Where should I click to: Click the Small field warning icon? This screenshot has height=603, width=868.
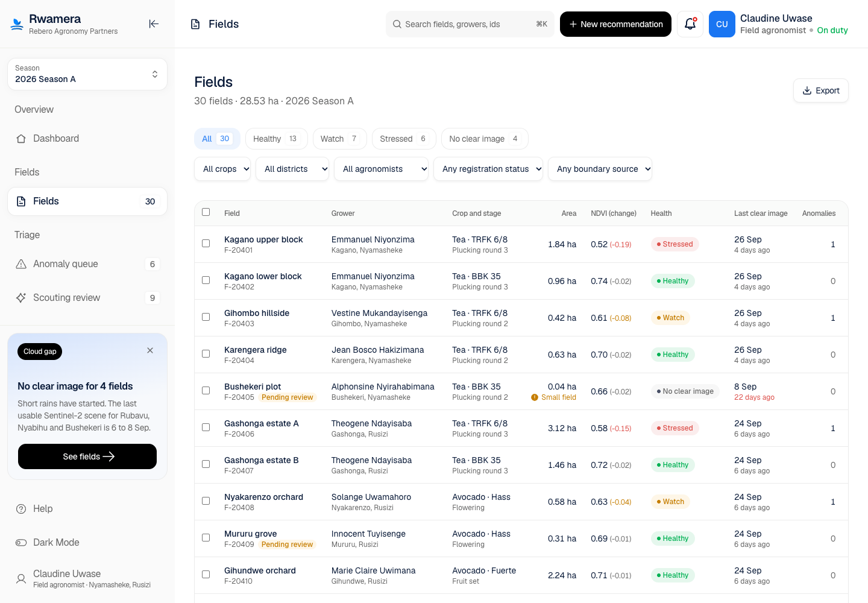click(x=535, y=397)
